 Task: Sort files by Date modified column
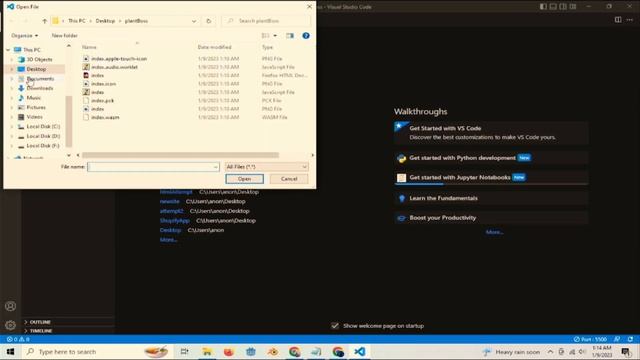pyautogui.click(x=214, y=47)
